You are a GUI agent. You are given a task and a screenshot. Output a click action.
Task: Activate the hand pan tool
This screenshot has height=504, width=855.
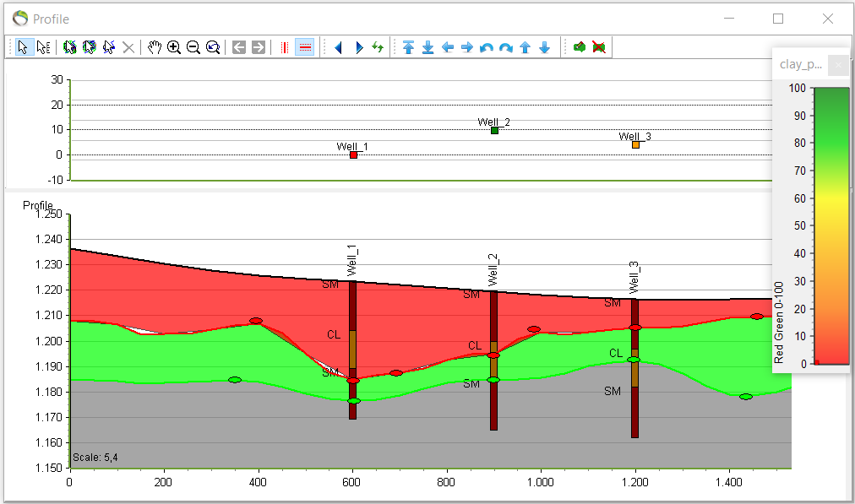(155, 47)
